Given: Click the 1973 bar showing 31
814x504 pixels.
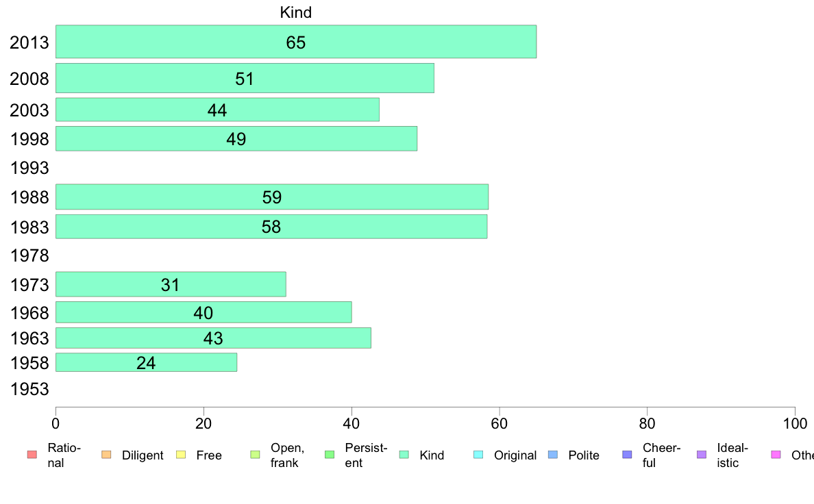Looking at the screenshot, I should 171,284.
